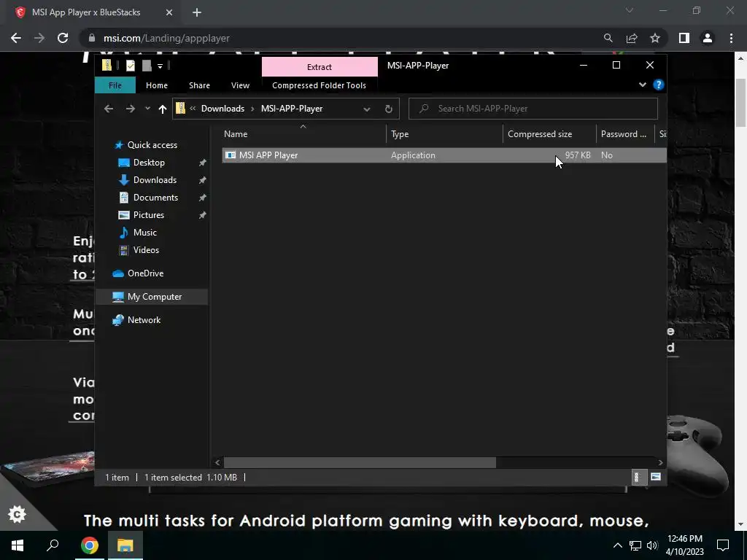
Task: Click Chrome's zoom magnifier icon in address bar
Action: pyautogui.click(x=608, y=38)
